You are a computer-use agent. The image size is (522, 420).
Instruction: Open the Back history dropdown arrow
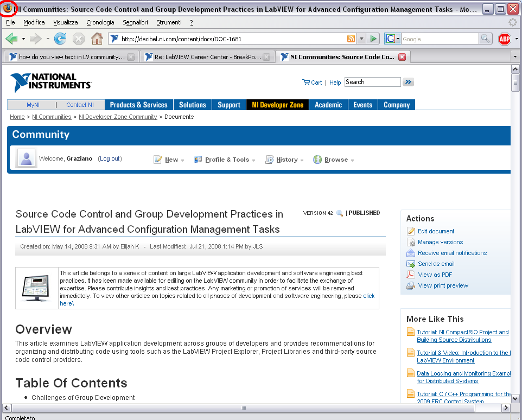point(23,39)
